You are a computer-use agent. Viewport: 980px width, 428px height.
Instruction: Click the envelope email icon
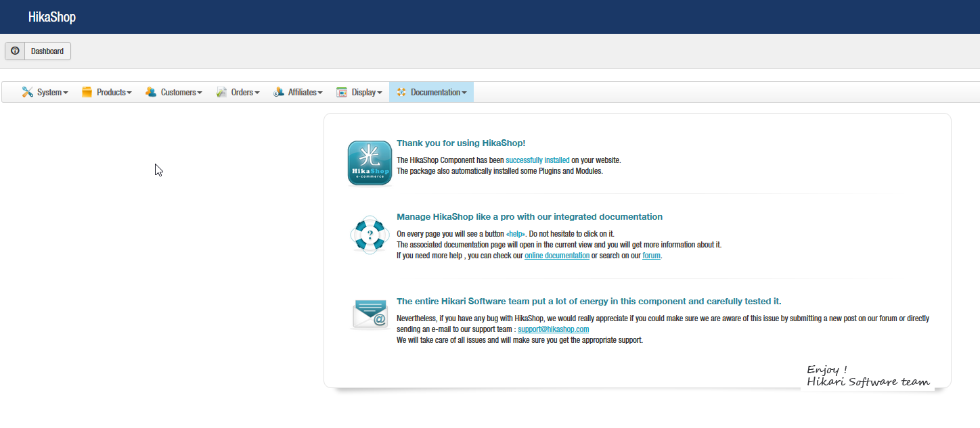tap(370, 314)
